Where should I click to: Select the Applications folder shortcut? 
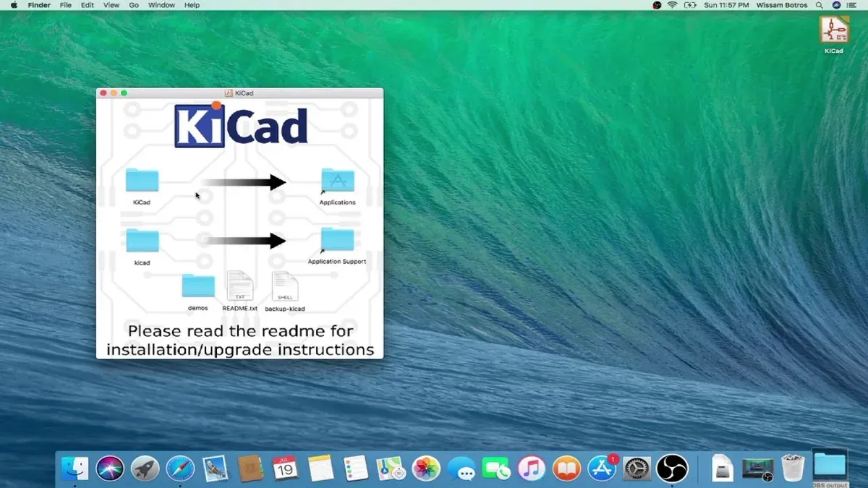pyautogui.click(x=338, y=180)
